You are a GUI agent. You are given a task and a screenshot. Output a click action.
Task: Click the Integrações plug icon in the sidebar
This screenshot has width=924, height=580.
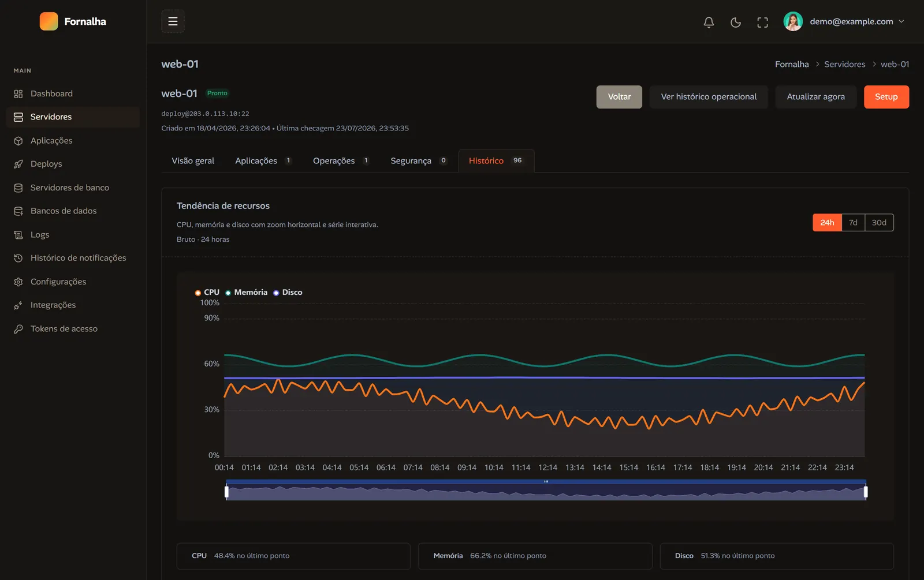coord(18,305)
